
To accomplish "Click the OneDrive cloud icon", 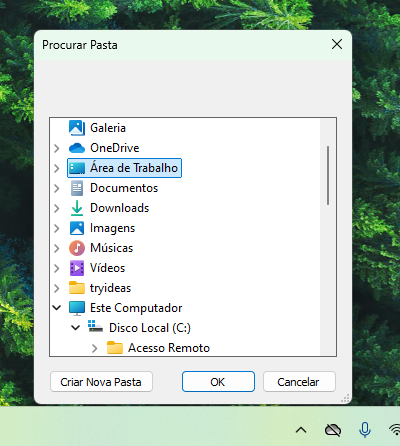I will click(x=77, y=148).
